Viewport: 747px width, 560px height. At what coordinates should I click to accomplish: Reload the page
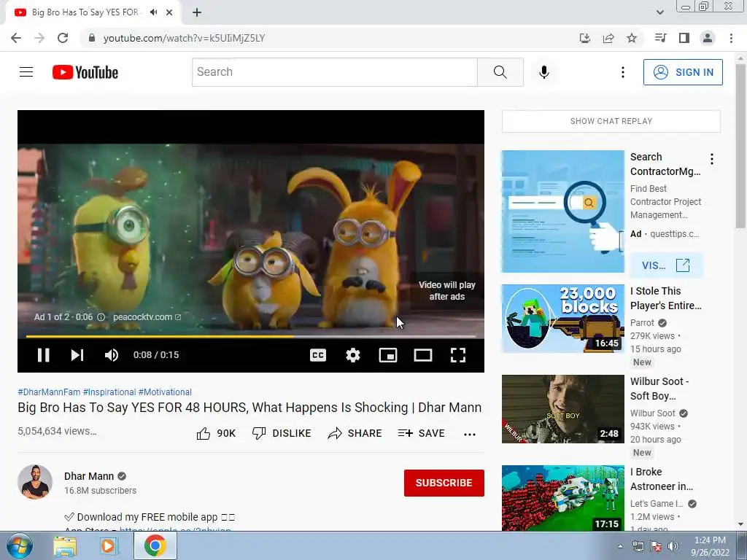pos(63,38)
